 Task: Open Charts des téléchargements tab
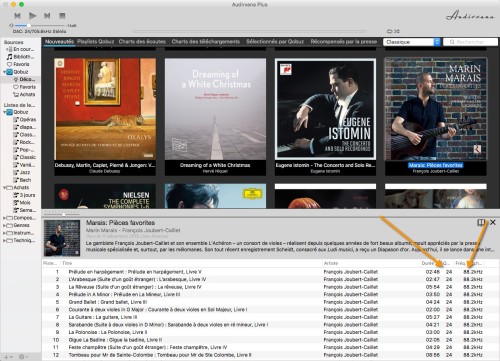pyautogui.click(x=206, y=42)
